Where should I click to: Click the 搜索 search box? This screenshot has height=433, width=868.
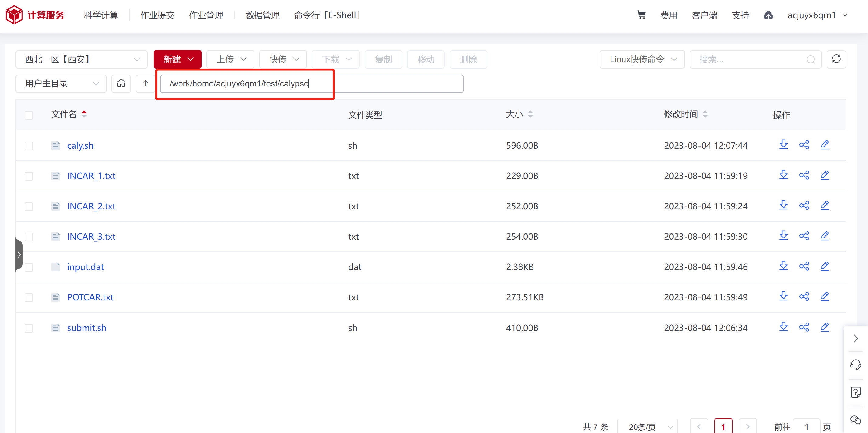coord(755,59)
